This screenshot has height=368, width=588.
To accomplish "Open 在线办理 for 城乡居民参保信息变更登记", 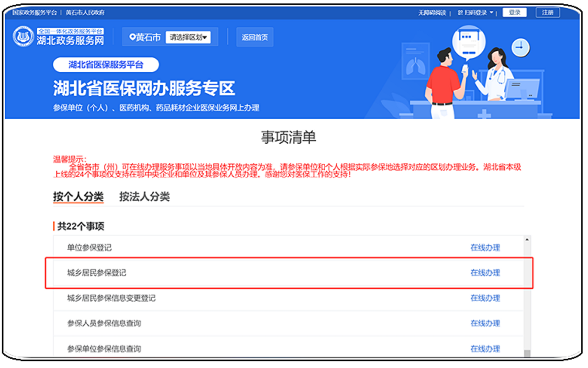I will point(485,298).
